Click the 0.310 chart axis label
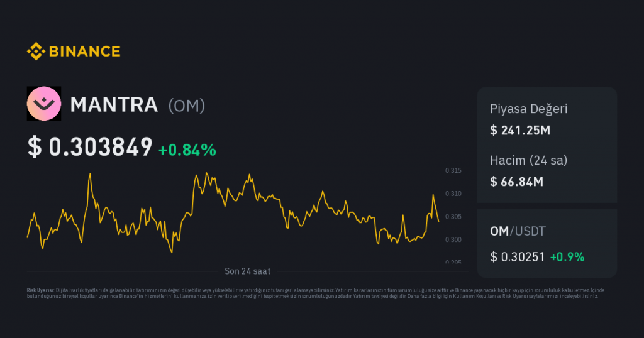 click(x=453, y=194)
